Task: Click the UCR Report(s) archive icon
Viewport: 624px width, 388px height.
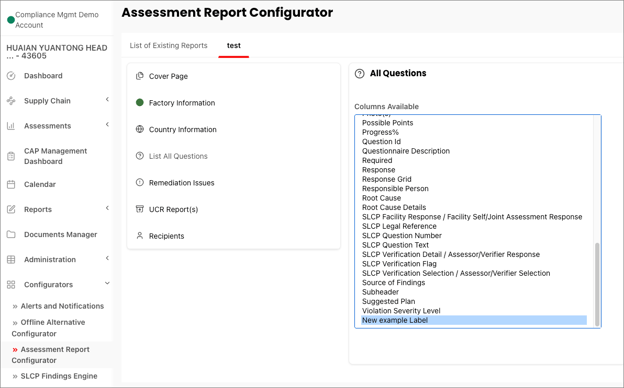Action: (x=140, y=209)
